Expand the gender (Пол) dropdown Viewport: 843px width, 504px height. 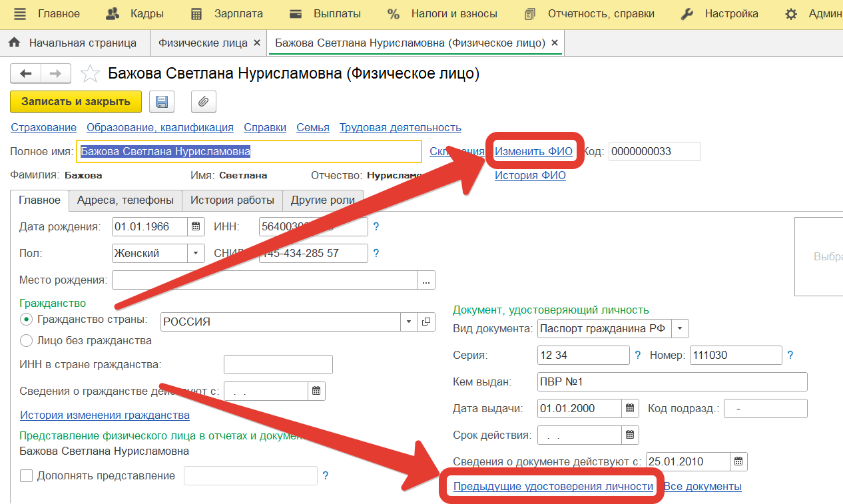(x=196, y=253)
